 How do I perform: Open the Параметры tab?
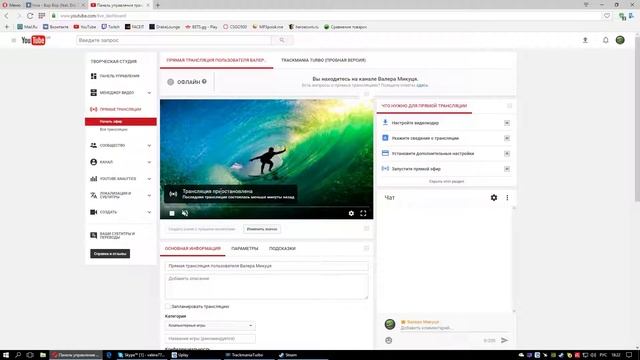tap(244, 248)
